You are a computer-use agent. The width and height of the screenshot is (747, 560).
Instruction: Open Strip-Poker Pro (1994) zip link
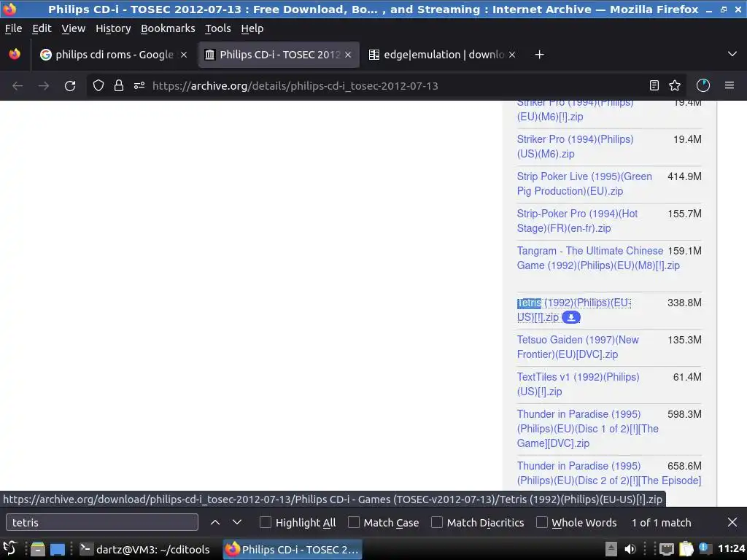tap(577, 221)
